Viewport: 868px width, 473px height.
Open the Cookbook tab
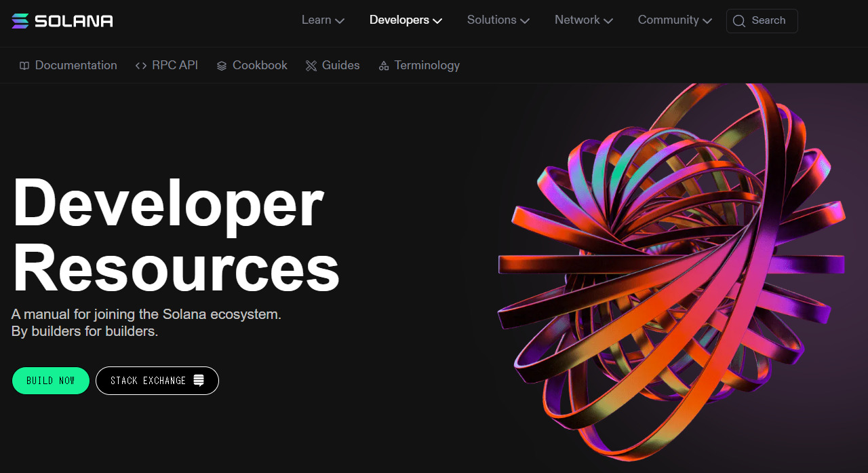(260, 66)
